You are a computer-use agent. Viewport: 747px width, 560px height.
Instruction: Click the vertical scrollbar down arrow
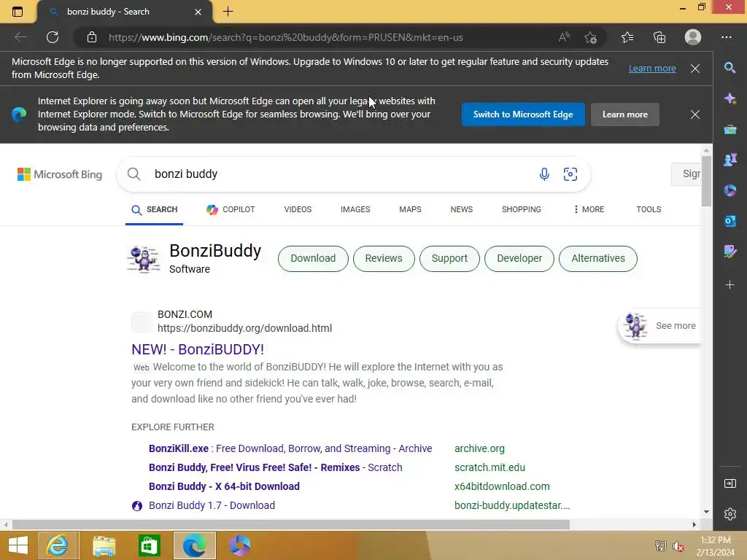(706, 512)
